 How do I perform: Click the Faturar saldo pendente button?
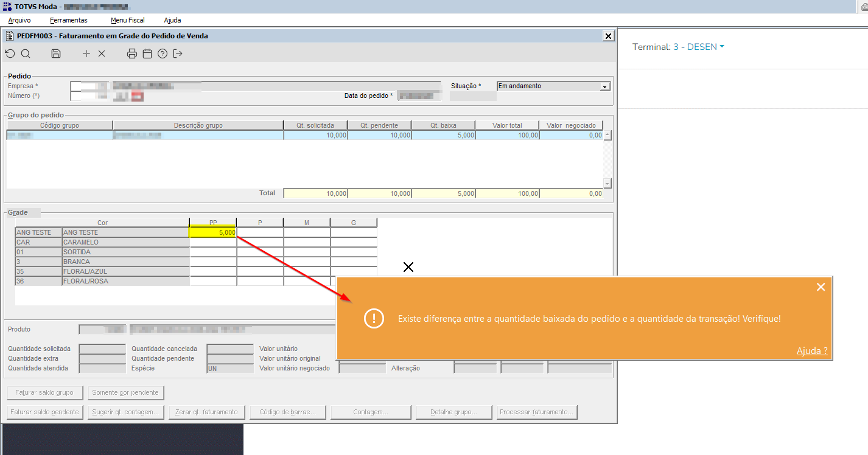point(44,412)
